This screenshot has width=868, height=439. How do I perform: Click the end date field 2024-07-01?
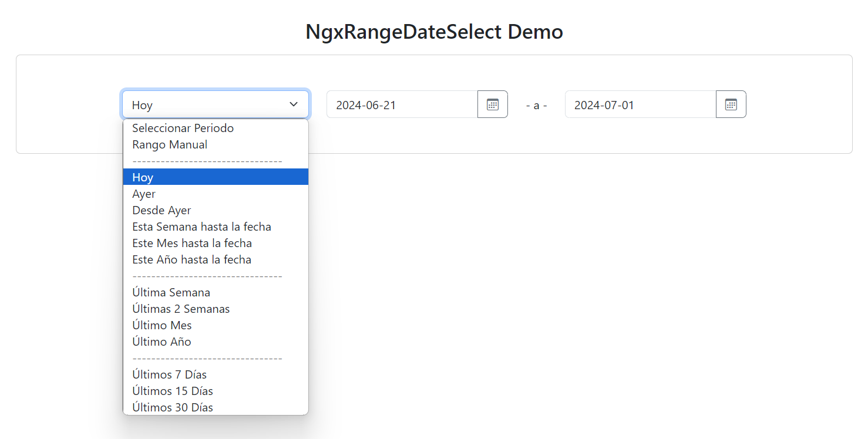(641, 104)
